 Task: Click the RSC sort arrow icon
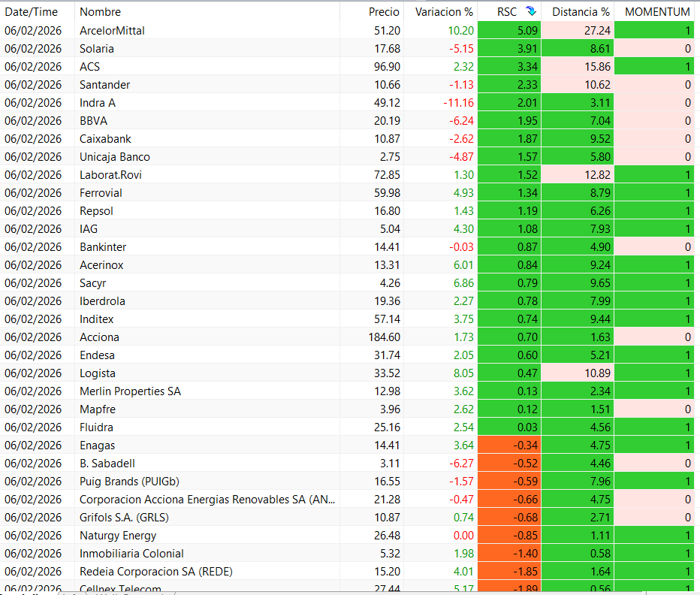pos(531,11)
